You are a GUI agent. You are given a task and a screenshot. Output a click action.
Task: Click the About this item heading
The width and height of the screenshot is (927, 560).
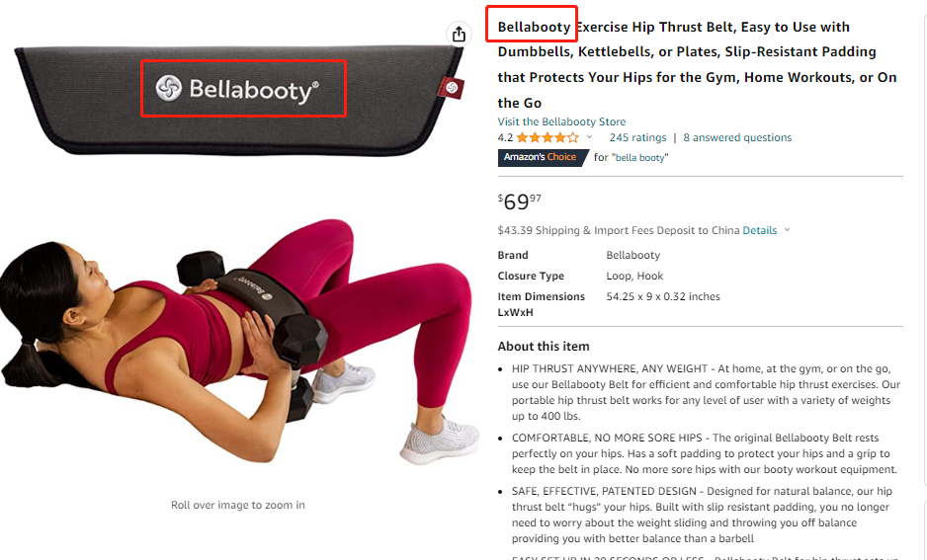tap(544, 346)
